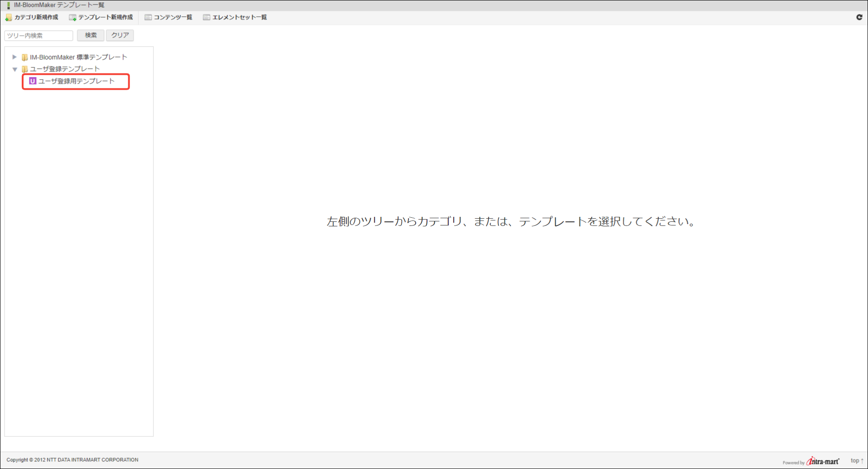This screenshot has height=469, width=868.
Task: Click the エレメントセット一覧 list icon
Action: coord(206,17)
